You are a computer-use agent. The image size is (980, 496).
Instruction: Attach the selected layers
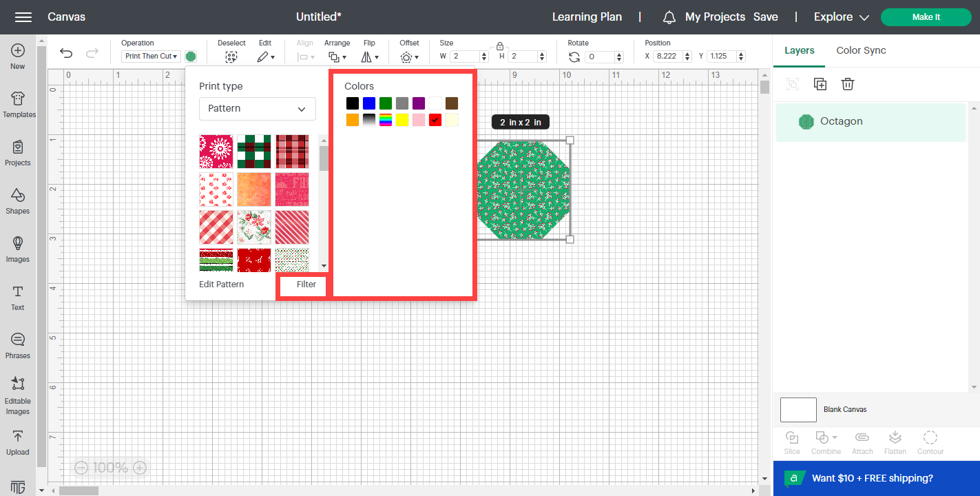point(862,442)
